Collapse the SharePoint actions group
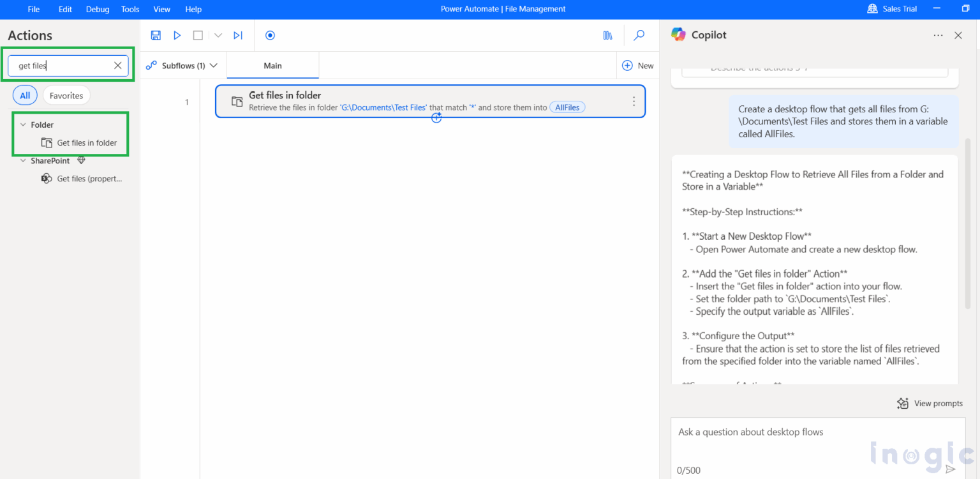Image resolution: width=980 pixels, height=479 pixels. 24,161
